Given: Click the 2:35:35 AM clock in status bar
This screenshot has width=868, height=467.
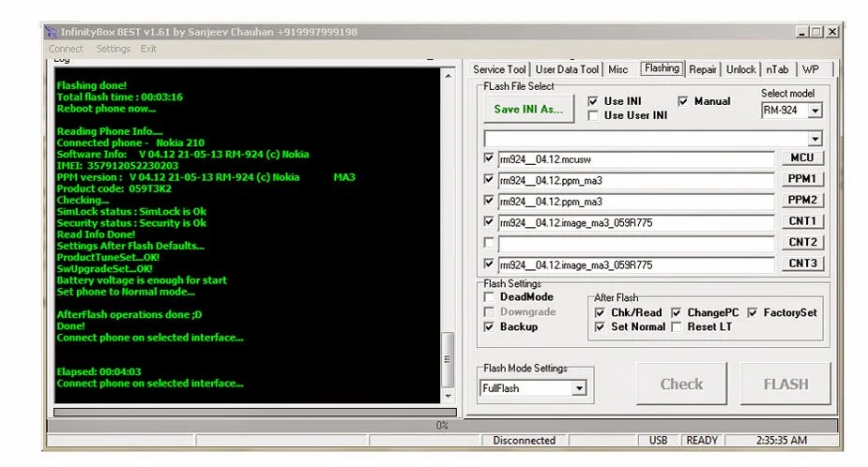Looking at the screenshot, I should (781, 441).
